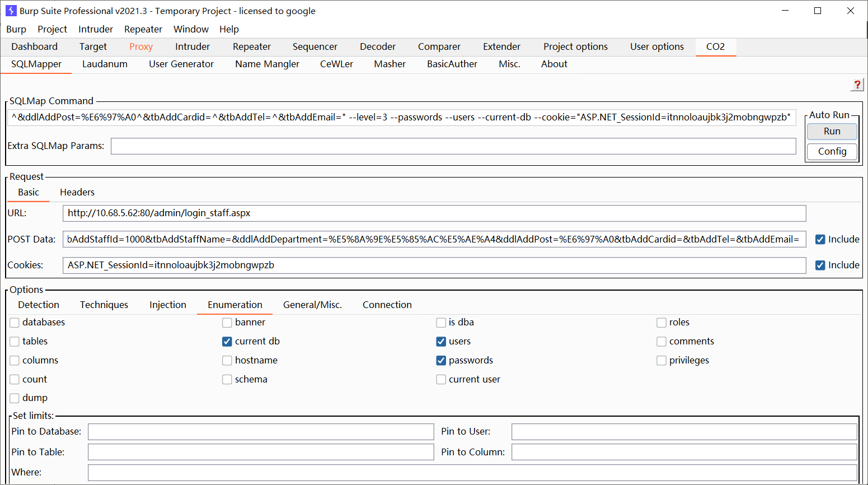This screenshot has height=485, width=868.
Task: Click the red question mark help icon
Action: tap(857, 85)
